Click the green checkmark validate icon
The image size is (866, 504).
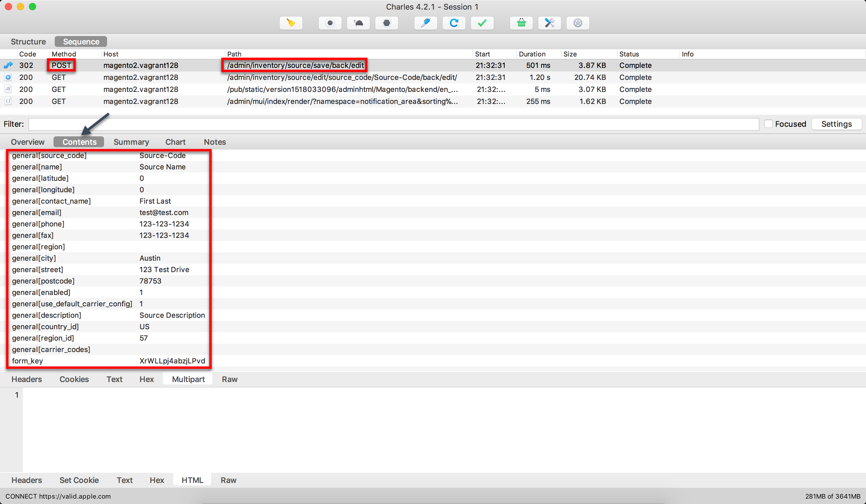pos(482,23)
